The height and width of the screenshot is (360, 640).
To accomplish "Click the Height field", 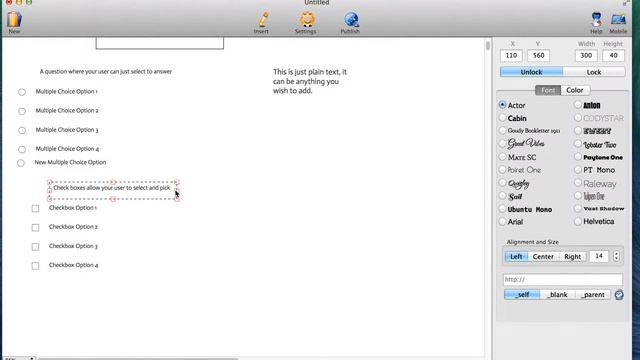I will point(613,55).
